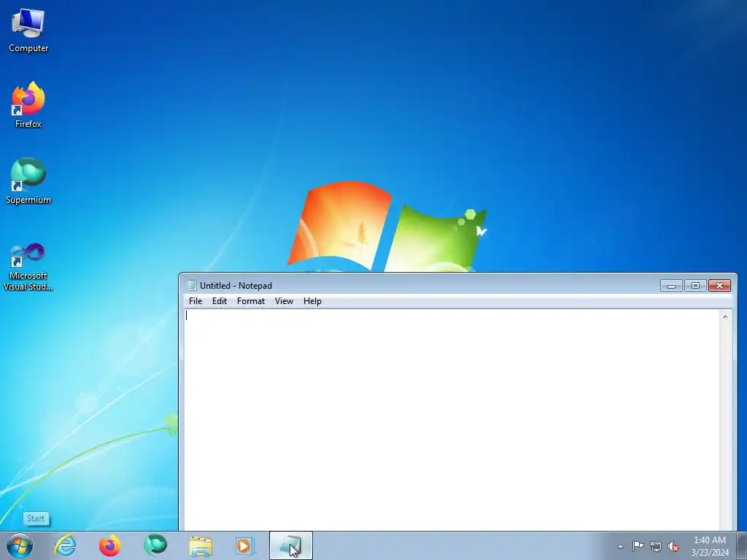
Task: Click the Notepad taskbar button
Action: pyautogui.click(x=291, y=545)
